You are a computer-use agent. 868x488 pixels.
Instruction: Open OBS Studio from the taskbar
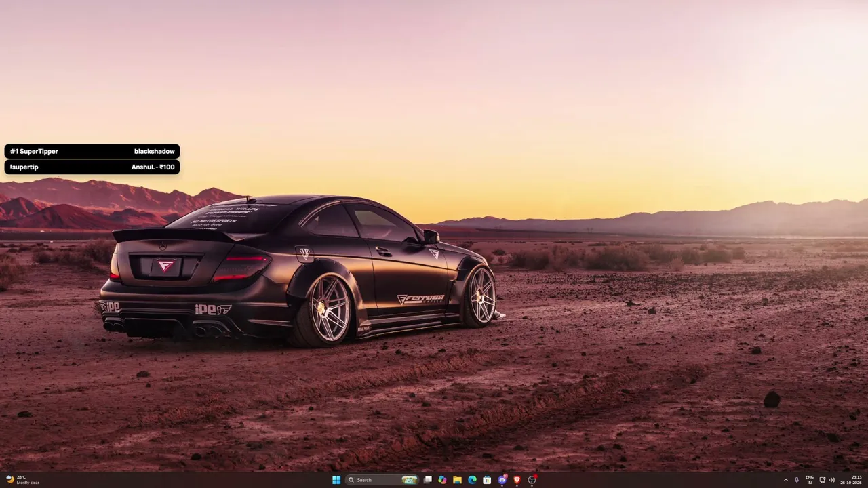click(x=532, y=480)
